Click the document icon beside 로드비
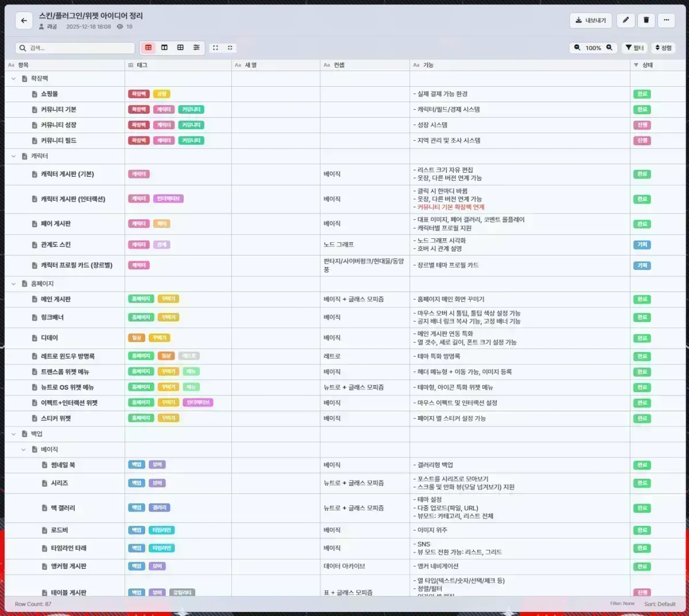The width and height of the screenshot is (689, 616). [45, 530]
